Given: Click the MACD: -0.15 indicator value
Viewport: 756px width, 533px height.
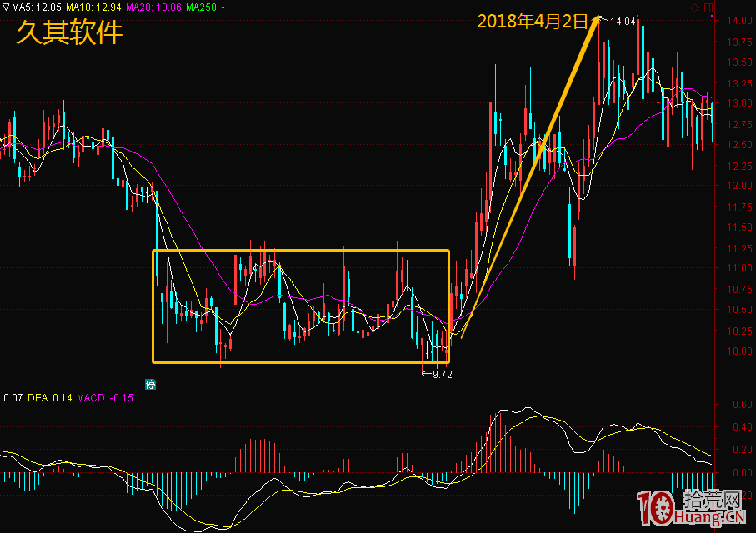Looking at the screenshot, I should (105, 398).
